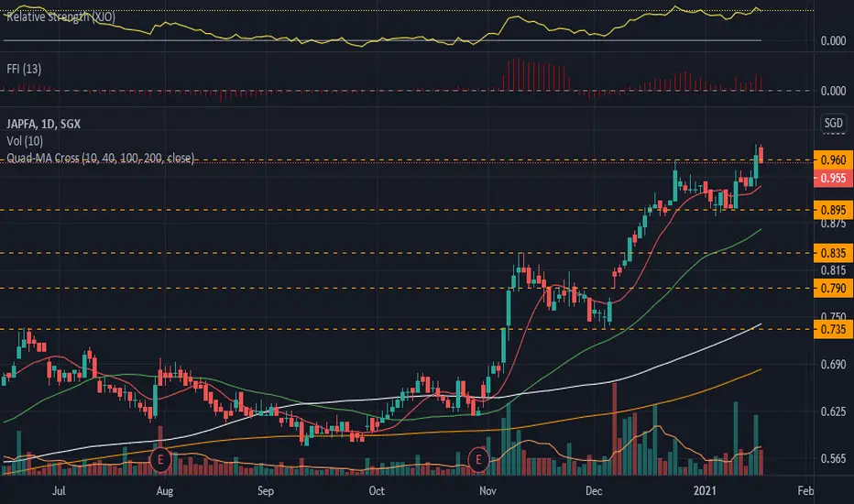Select the SGD currency badge
This screenshot has width=854, height=504.
833,123
